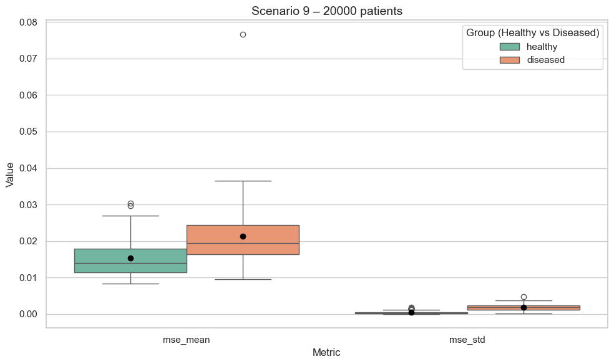
Task: Click the black mean dot on diseased mse_std box
Action: pos(524,307)
